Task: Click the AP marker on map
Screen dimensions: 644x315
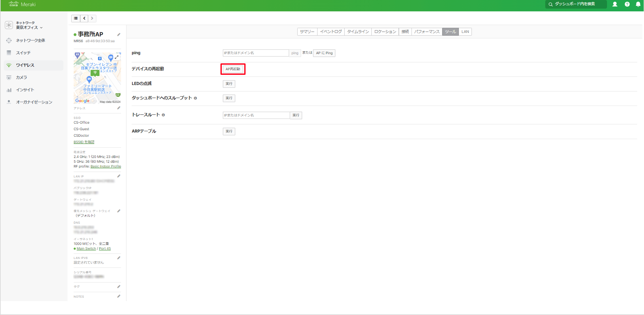Action: coord(95,73)
